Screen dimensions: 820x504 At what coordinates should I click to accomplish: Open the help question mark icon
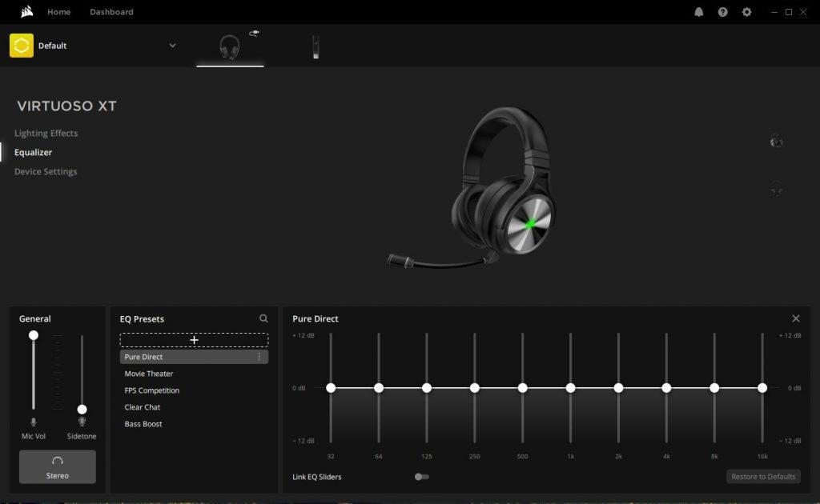tap(723, 12)
